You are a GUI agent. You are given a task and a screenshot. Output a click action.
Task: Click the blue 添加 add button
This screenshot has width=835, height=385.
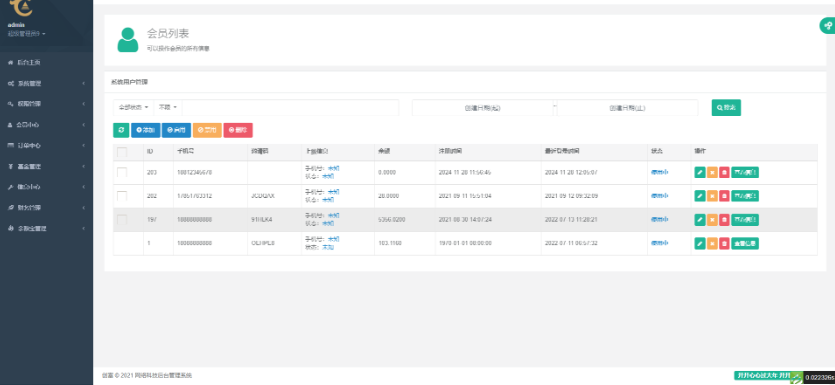pos(145,130)
